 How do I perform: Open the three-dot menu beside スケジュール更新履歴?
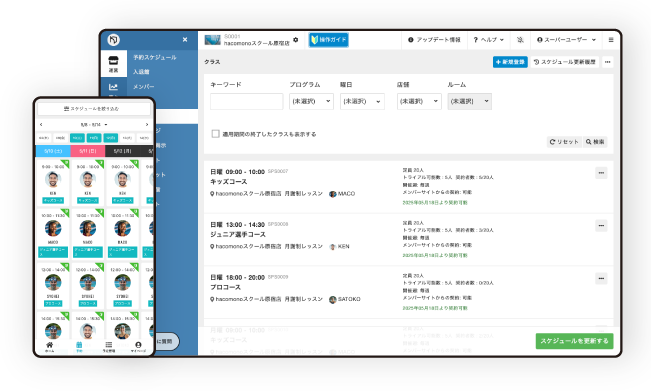pos(607,62)
